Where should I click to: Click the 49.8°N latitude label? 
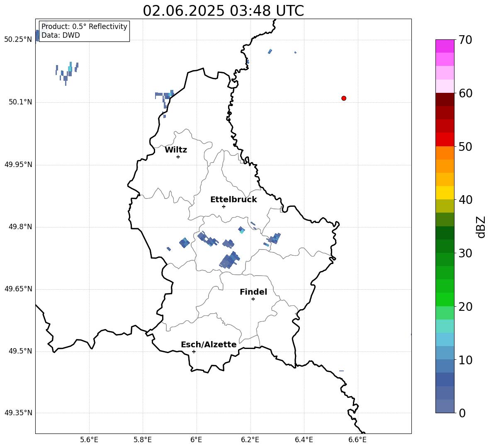(x=20, y=227)
